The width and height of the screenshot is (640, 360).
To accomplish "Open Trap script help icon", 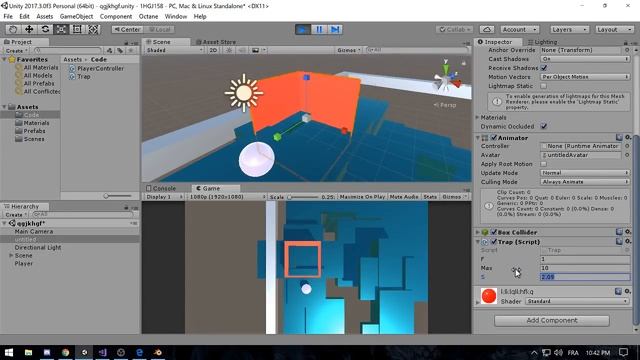I will pyautogui.click(x=619, y=242).
